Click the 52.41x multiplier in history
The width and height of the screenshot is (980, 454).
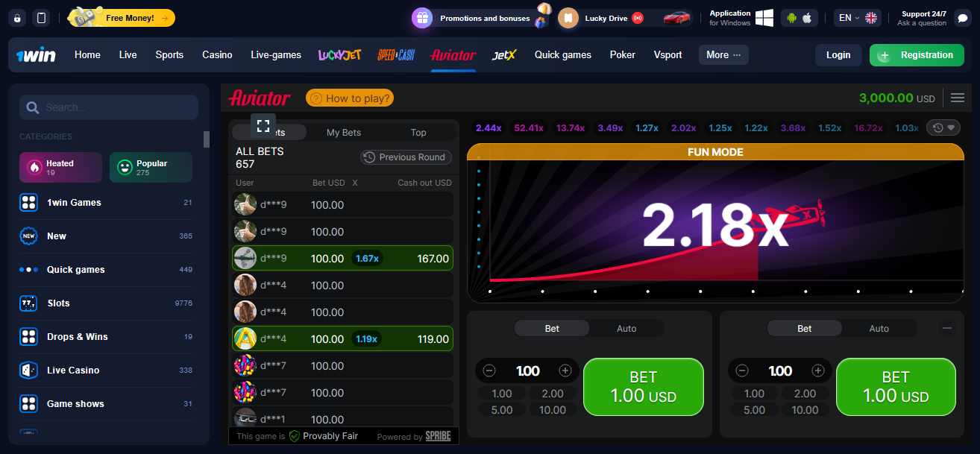click(x=529, y=128)
